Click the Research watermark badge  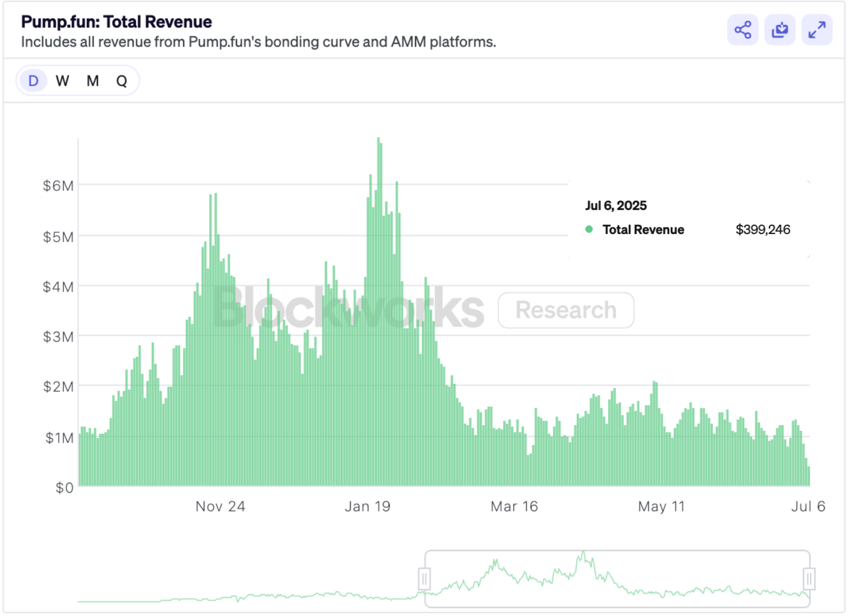pos(566,310)
